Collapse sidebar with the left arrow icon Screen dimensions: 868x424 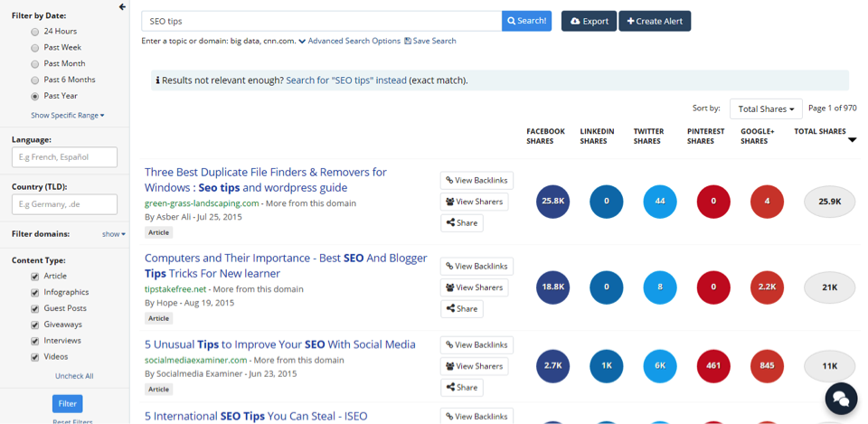tap(122, 7)
